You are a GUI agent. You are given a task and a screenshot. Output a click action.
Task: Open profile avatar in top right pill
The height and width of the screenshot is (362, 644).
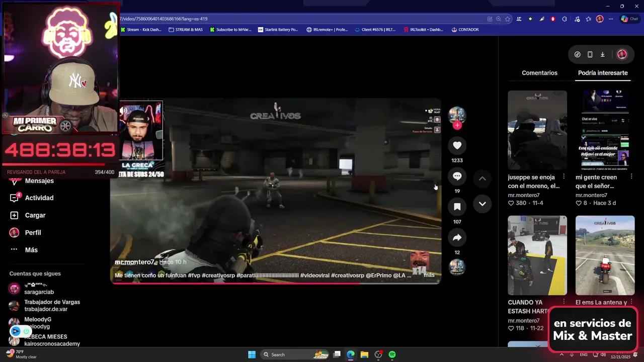coord(622,54)
